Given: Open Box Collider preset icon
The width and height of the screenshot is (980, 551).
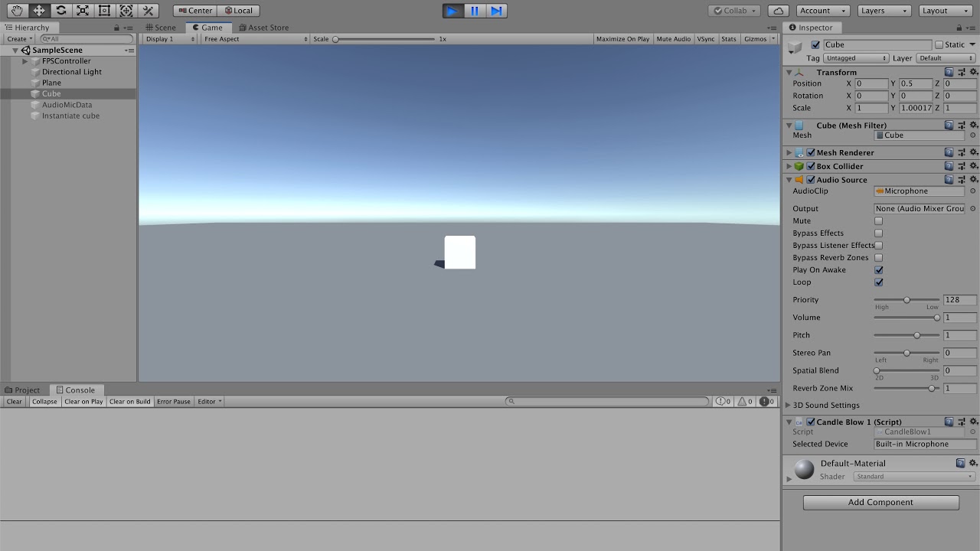Looking at the screenshot, I should pos(962,166).
